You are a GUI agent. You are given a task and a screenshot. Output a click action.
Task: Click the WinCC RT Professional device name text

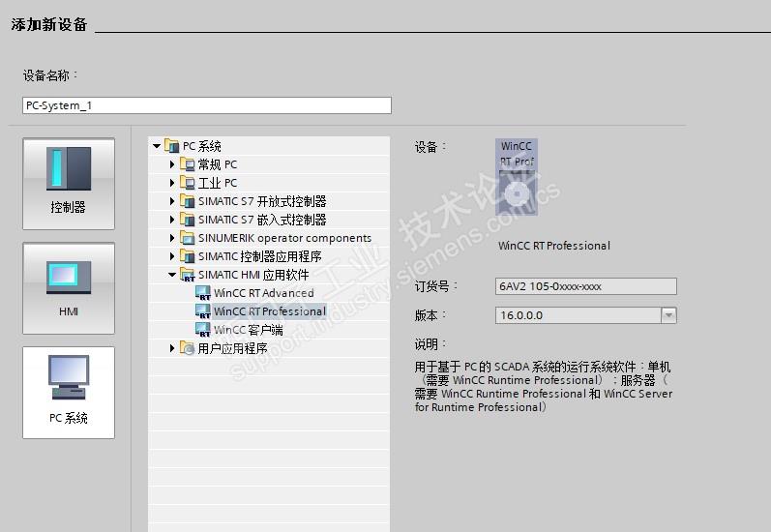(x=554, y=246)
